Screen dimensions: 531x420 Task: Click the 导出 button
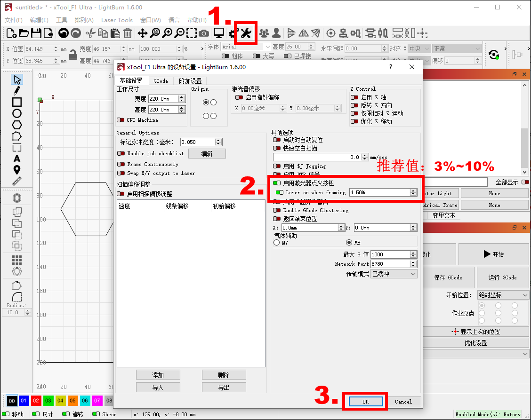pos(224,387)
